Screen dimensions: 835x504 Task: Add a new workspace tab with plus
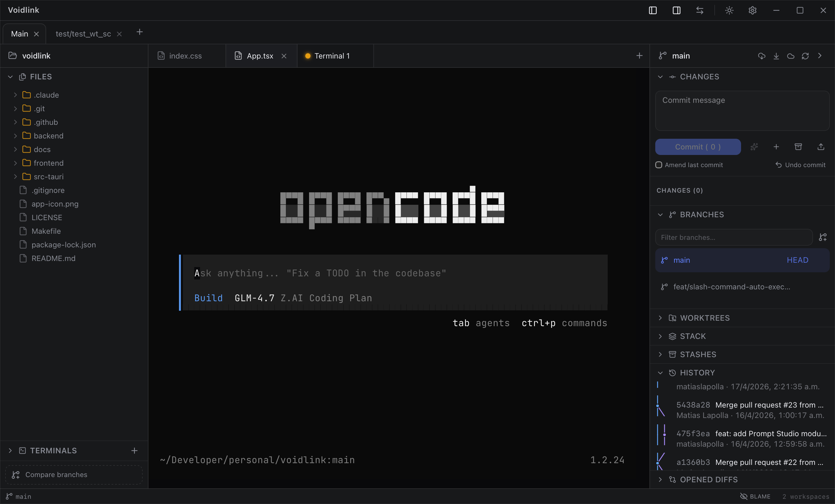(140, 32)
